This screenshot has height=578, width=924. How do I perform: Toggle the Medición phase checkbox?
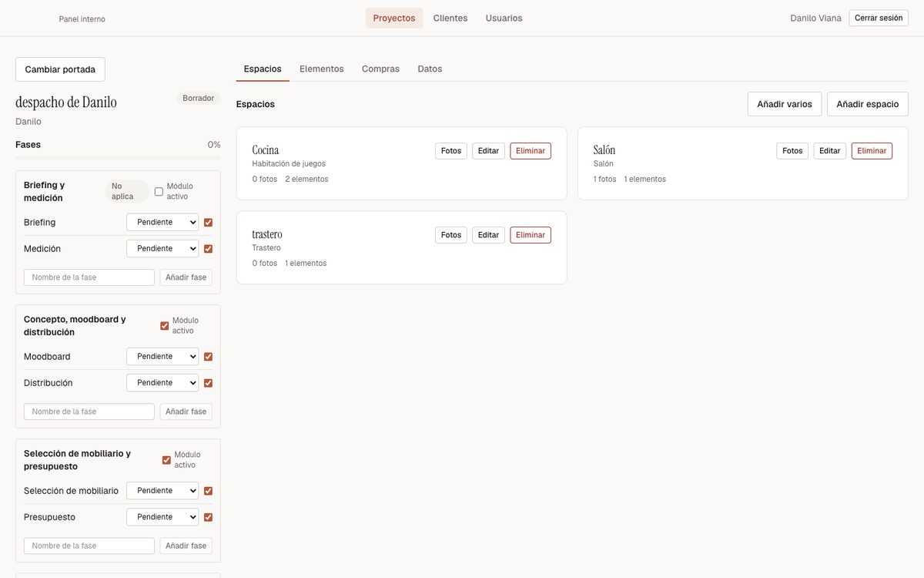208,248
